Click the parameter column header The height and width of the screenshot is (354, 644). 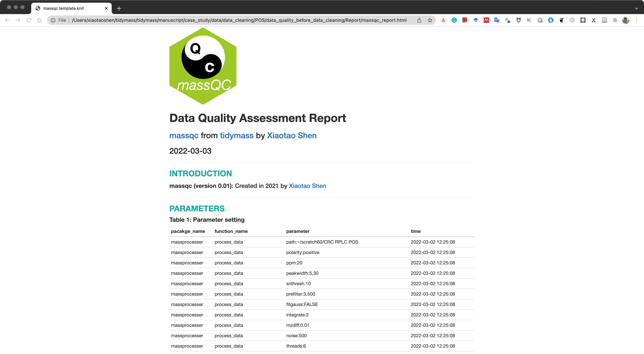pos(298,231)
